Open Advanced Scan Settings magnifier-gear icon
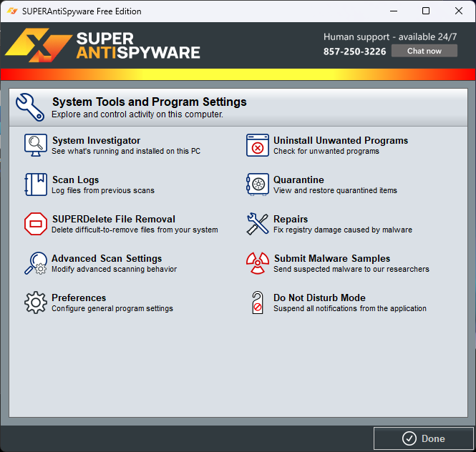Screen dimensions: 476x452 (36, 263)
